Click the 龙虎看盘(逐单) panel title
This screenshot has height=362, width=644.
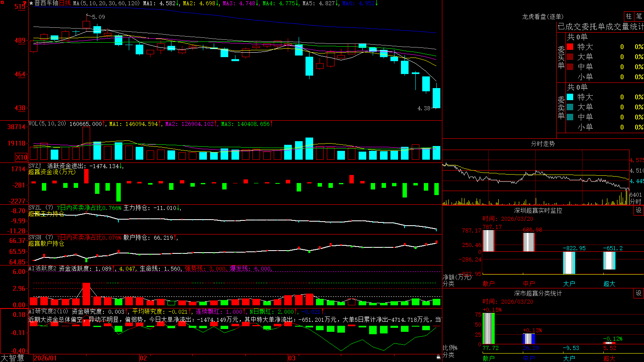tap(543, 16)
